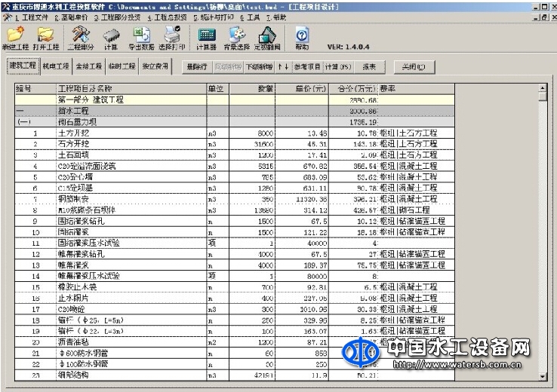Select the 细部结构 cell
The height and width of the screenshot is (392, 557).
[131, 375]
